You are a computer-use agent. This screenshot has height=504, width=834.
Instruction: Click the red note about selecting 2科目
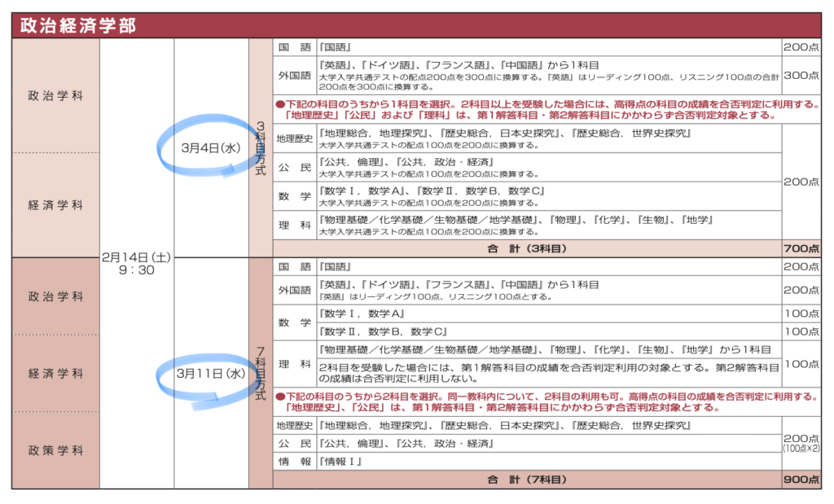coord(546,402)
